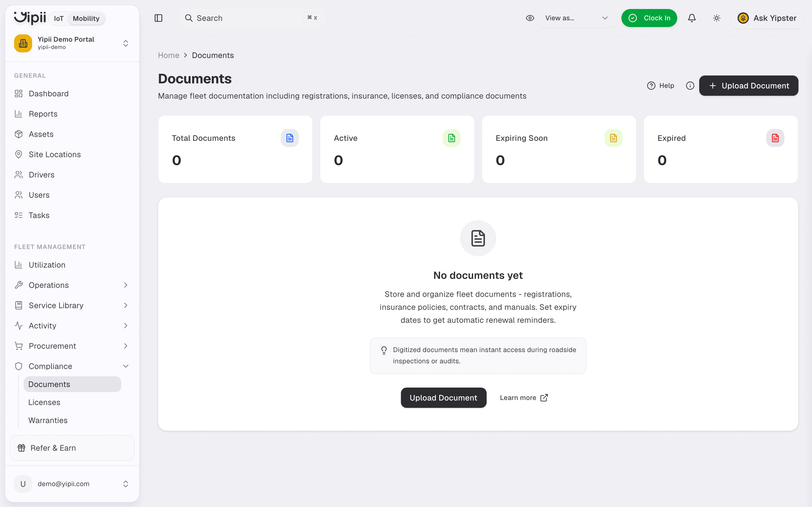Switch to the IoT mode toggle
The width and height of the screenshot is (812, 507).
pos(59,18)
